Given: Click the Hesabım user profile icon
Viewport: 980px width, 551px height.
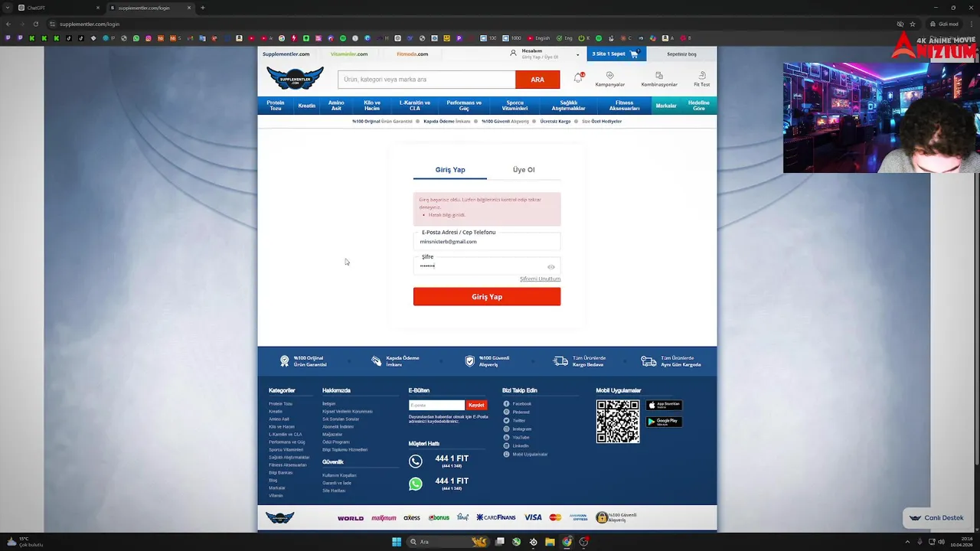Looking at the screenshot, I should tap(513, 54).
